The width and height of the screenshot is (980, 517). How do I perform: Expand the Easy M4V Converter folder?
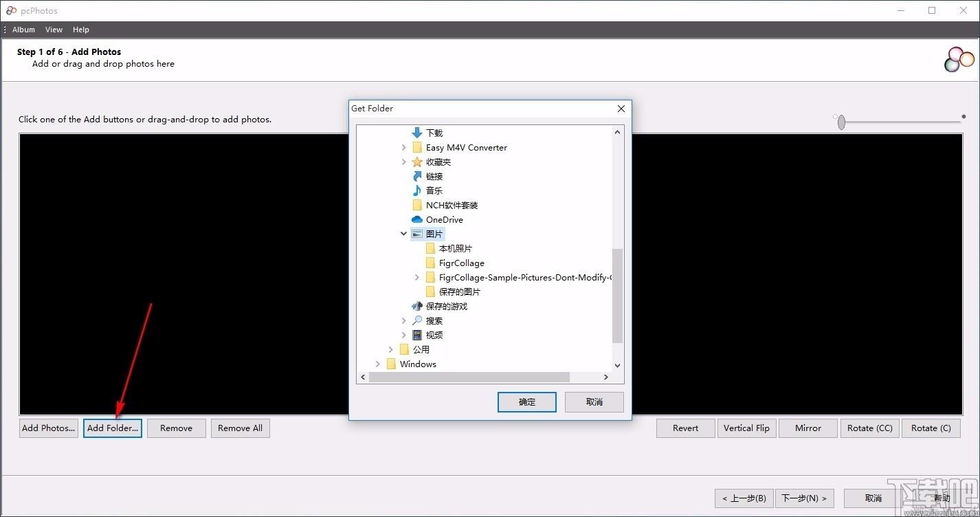click(x=403, y=147)
